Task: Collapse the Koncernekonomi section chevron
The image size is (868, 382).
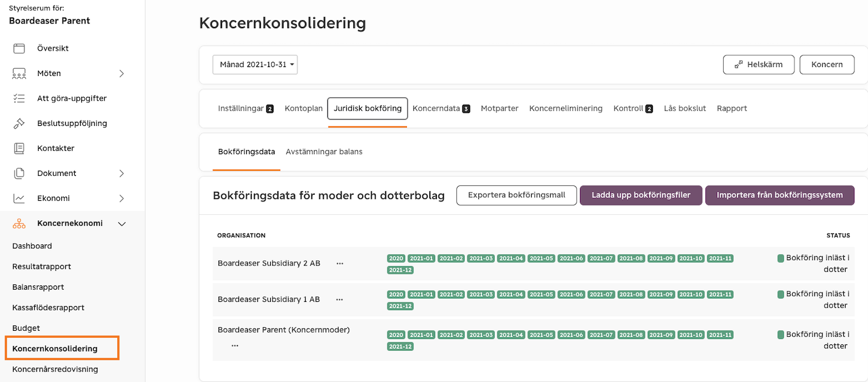Action: coord(122,224)
